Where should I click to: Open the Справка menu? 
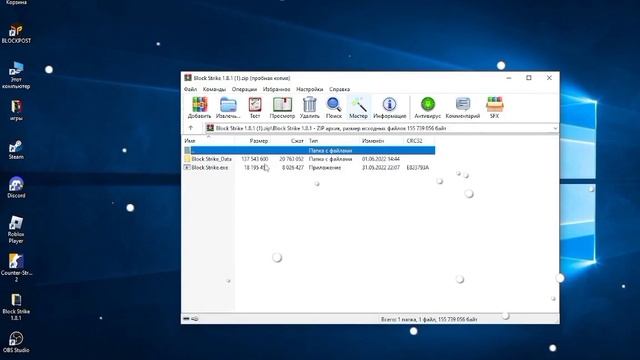pyautogui.click(x=339, y=89)
